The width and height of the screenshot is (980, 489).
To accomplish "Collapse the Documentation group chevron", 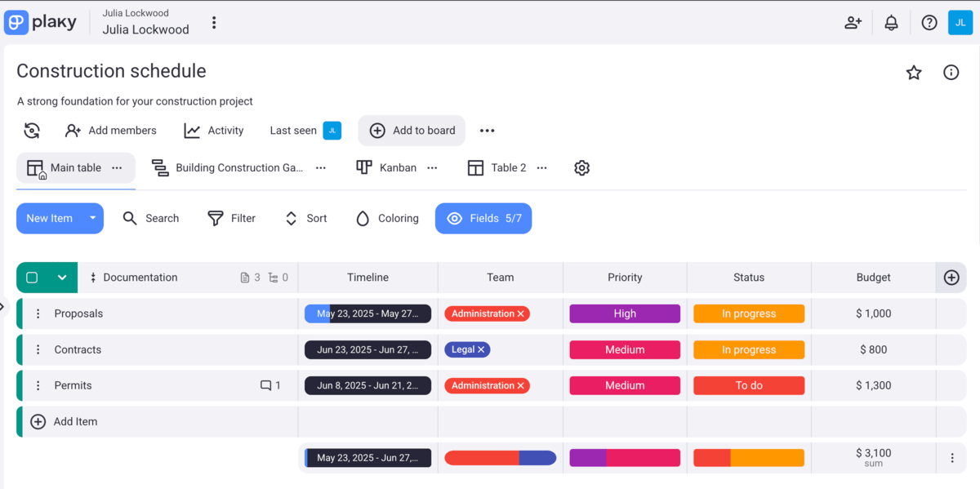I will click(x=62, y=278).
